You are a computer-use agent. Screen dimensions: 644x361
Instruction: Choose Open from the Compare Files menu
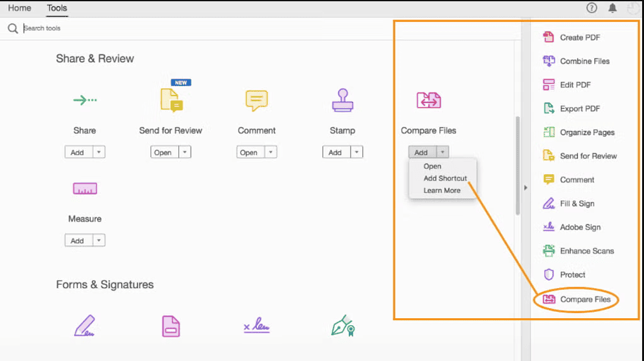click(x=432, y=166)
